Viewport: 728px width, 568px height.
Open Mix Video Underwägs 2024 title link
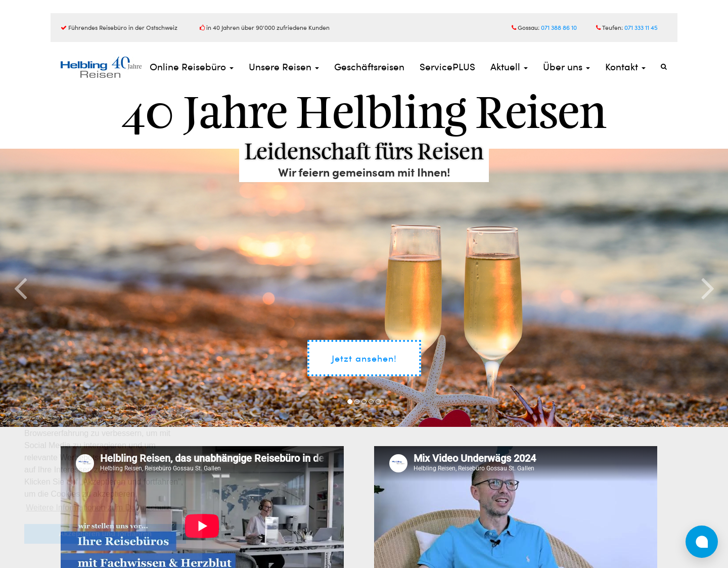[475, 458]
